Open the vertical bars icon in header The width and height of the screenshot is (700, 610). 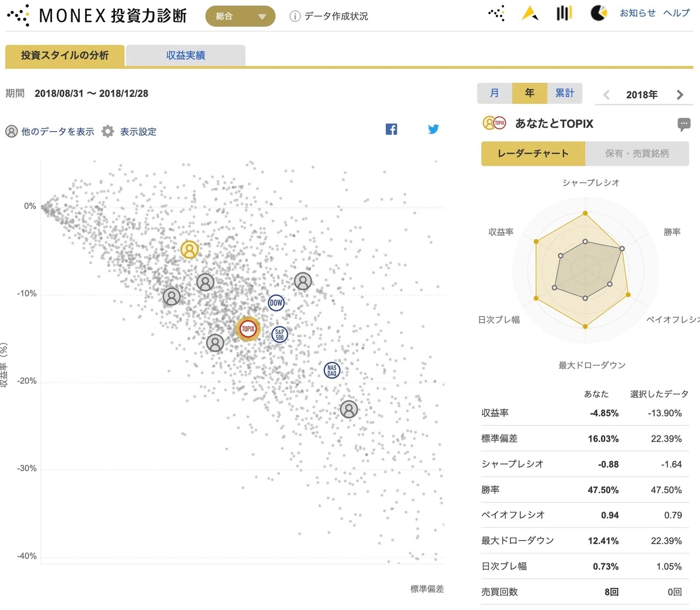tap(564, 13)
